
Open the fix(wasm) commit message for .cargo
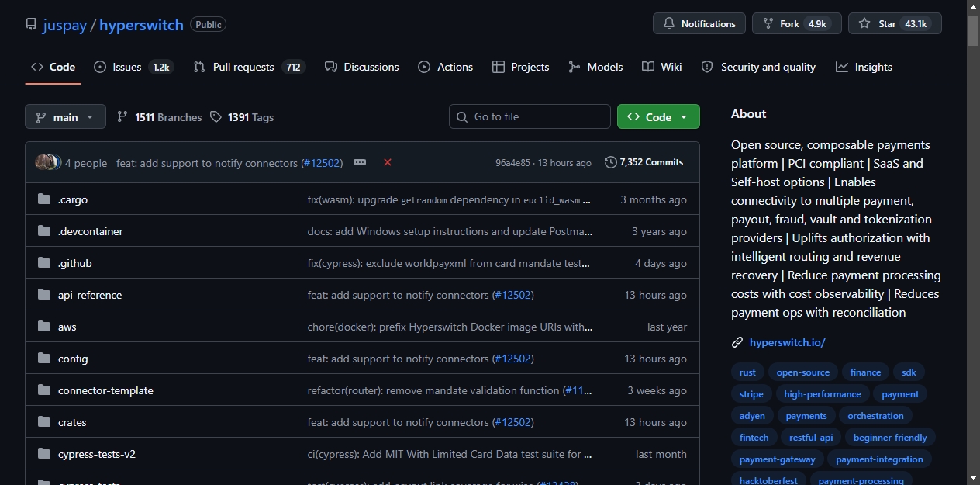[x=450, y=199]
